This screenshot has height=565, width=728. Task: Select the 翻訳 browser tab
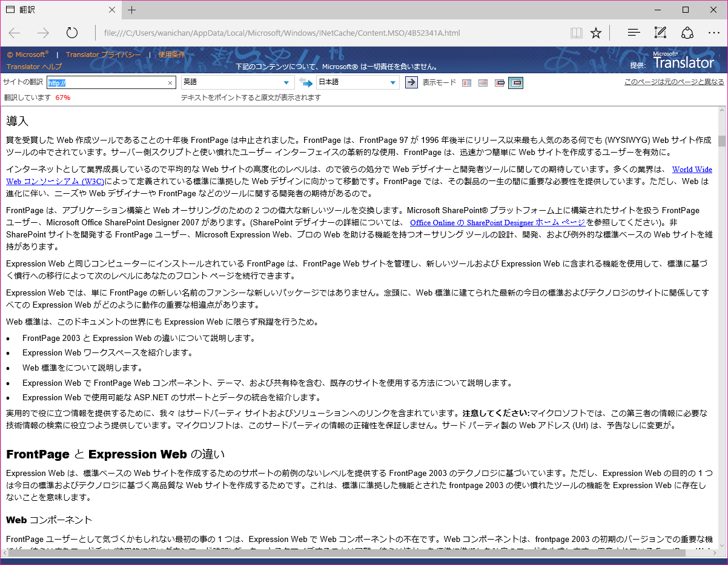pyautogui.click(x=61, y=10)
